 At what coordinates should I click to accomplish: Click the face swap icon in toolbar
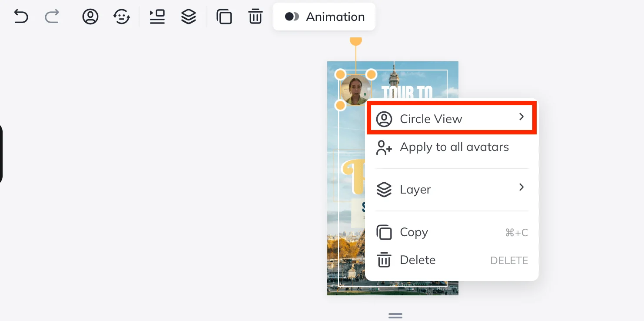pyautogui.click(x=122, y=17)
